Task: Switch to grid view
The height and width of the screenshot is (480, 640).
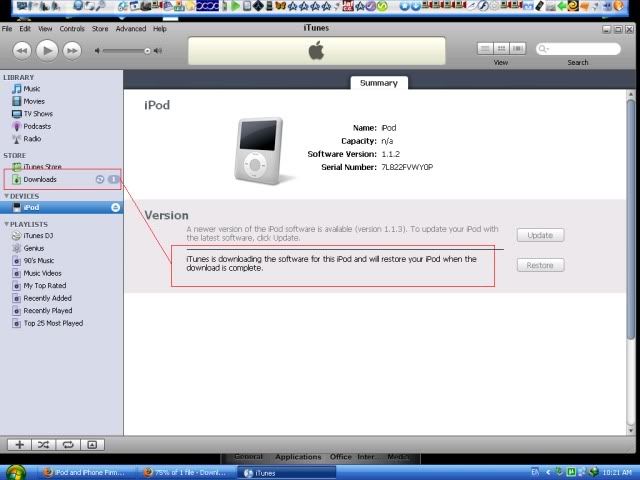Action: 501,48
